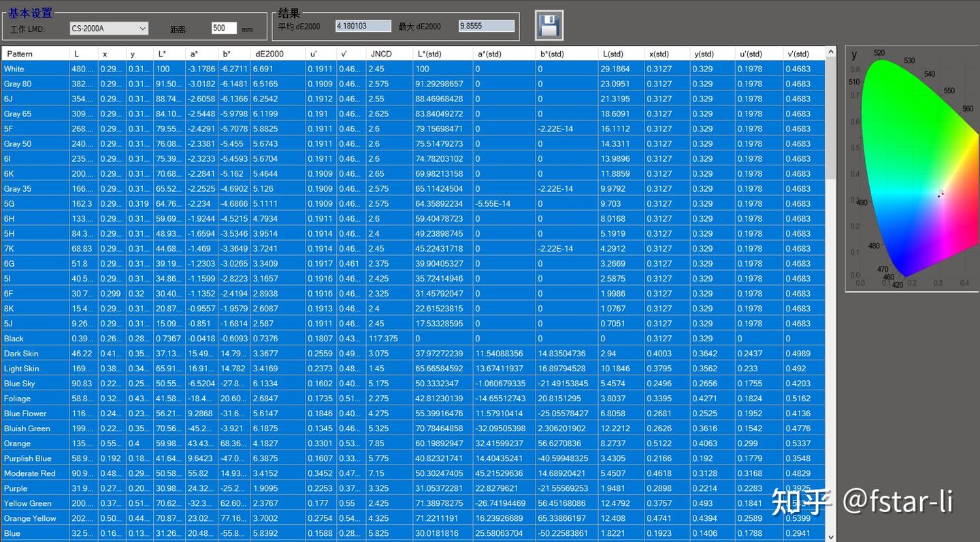Click the table's scroll-up arrow

pos(831,52)
